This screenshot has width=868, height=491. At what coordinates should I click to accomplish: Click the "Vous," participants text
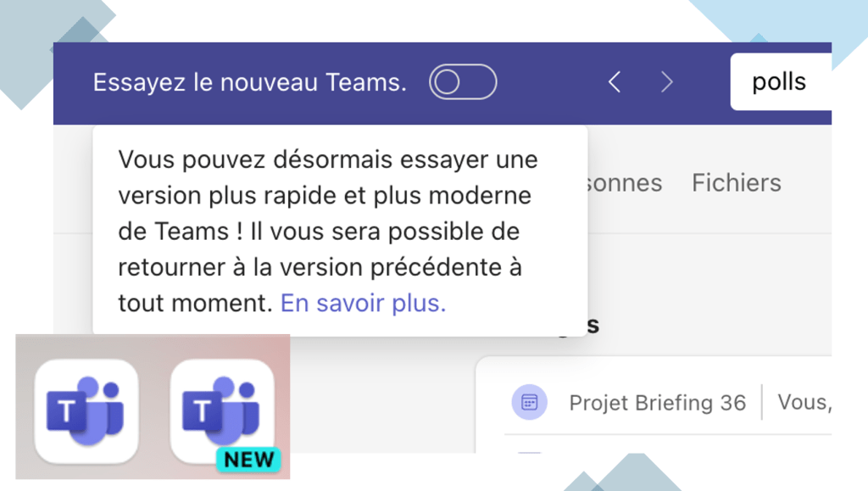(804, 402)
